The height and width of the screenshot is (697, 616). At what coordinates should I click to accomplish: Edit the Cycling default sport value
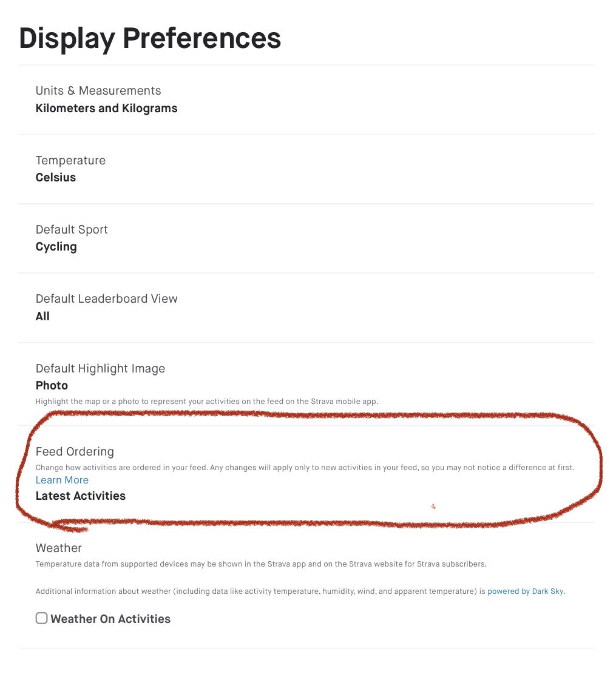[x=56, y=247]
